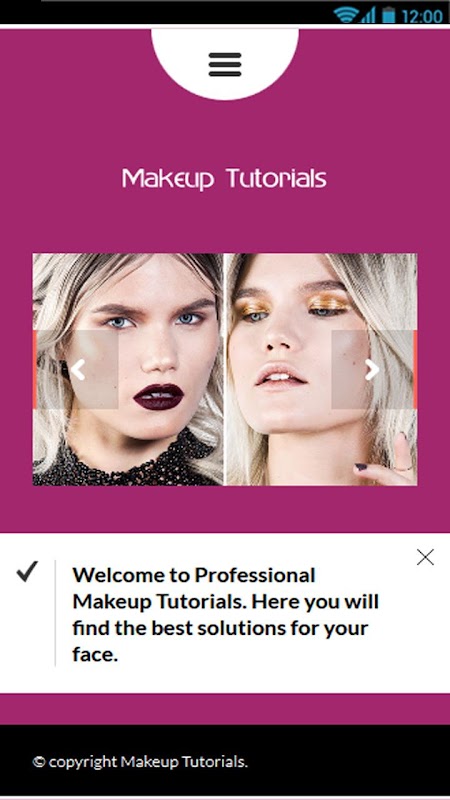Click the copyright Makeup Tutorials footer text
The image size is (450, 800).
tap(140, 762)
